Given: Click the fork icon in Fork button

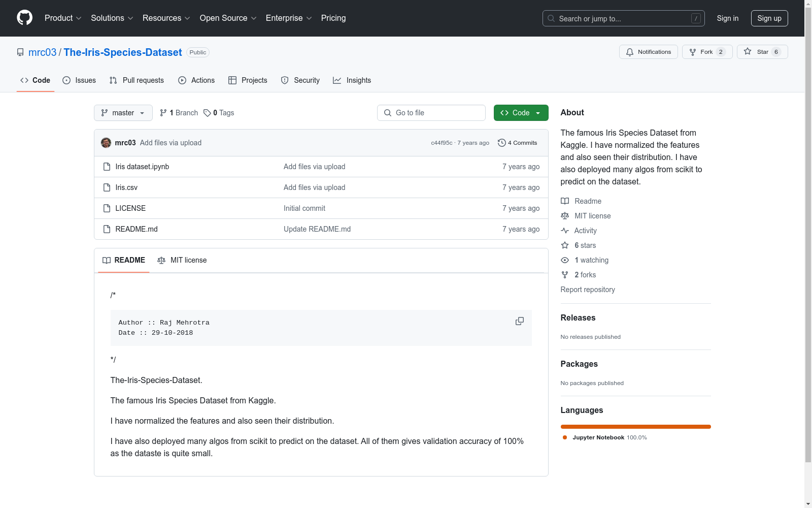Looking at the screenshot, I should [x=693, y=52].
